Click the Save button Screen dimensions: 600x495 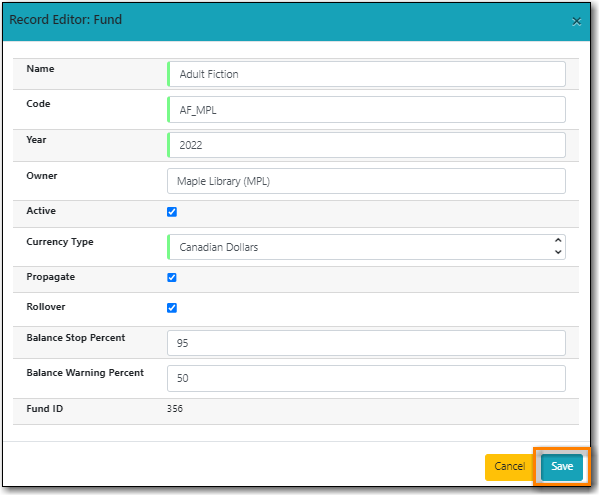point(562,466)
